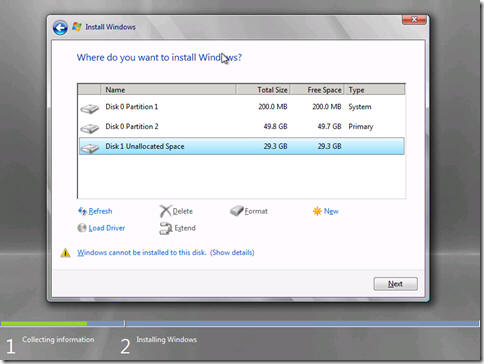This screenshot has width=484, height=364.
Task: Sort by the Type column header
Action: 375,90
